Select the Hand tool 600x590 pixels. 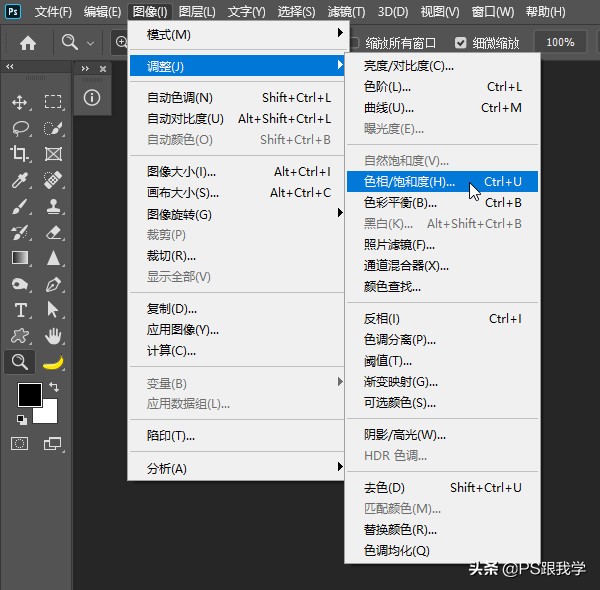(53, 336)
